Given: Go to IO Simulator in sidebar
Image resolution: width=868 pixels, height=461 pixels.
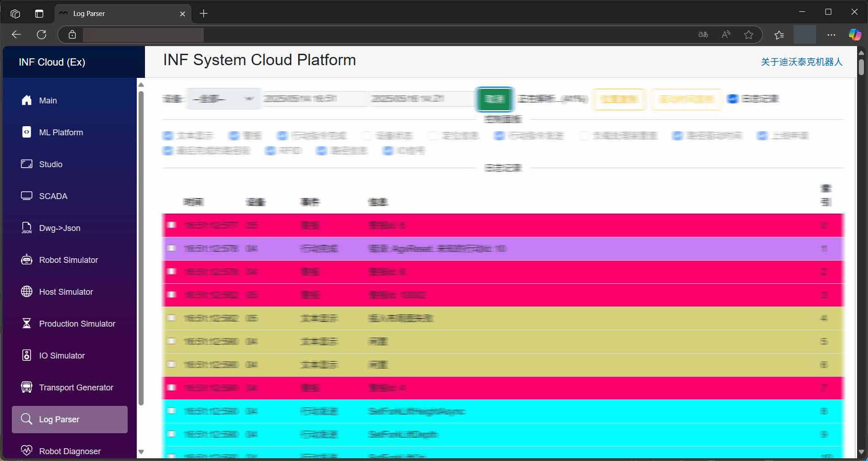Looking at the screenshot, I should point(69,355).
